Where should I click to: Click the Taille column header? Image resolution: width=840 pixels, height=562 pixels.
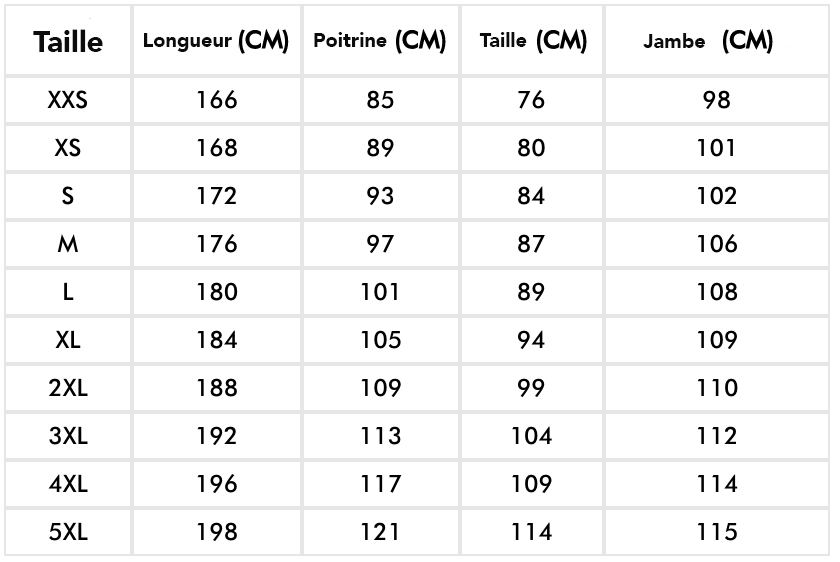coord(68,41)
